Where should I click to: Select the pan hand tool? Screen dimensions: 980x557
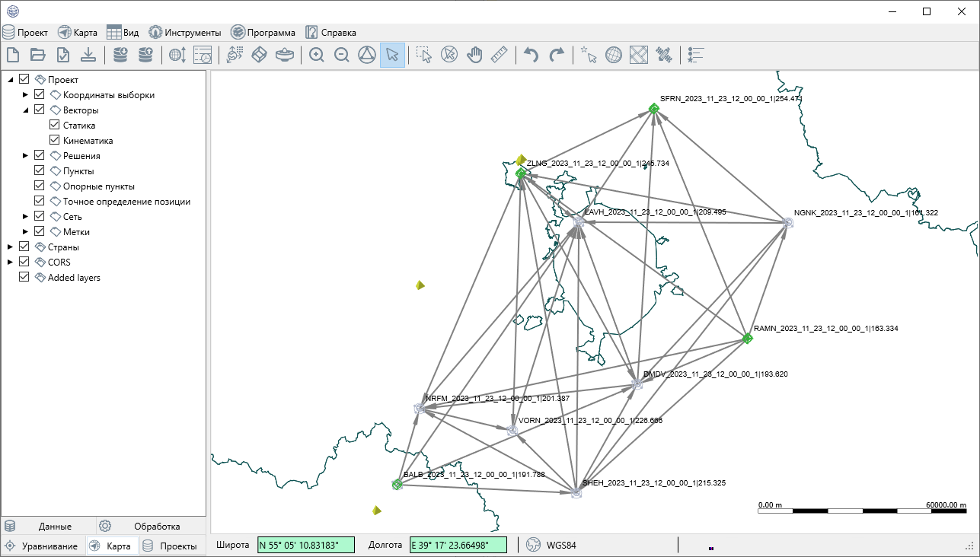474,55
